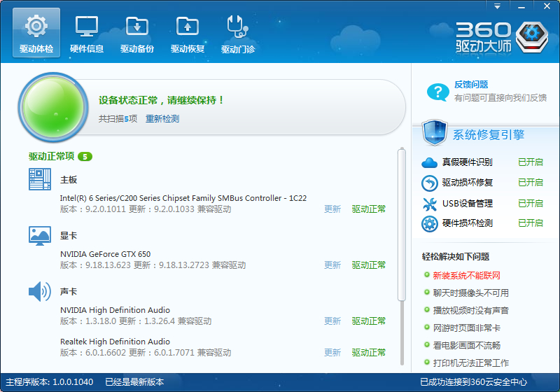
Task: Click the 系统修复引擎 shield icon
Action: (434, 132)
